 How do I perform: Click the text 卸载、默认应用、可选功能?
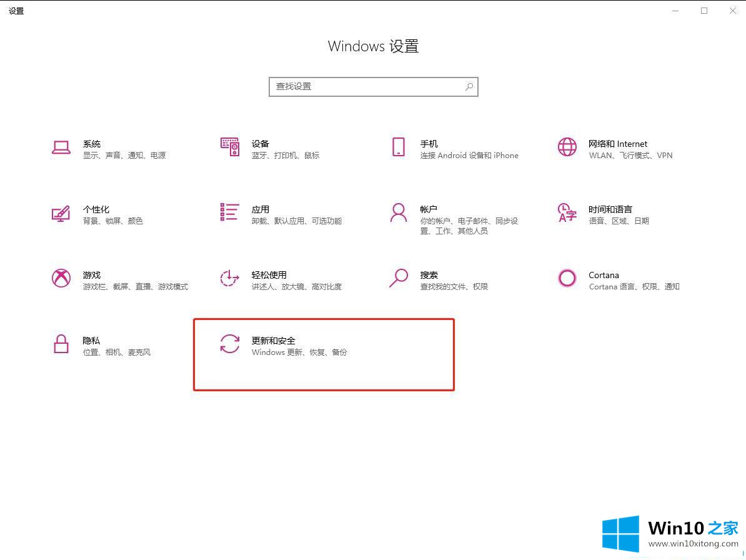[x=296, y=221]
